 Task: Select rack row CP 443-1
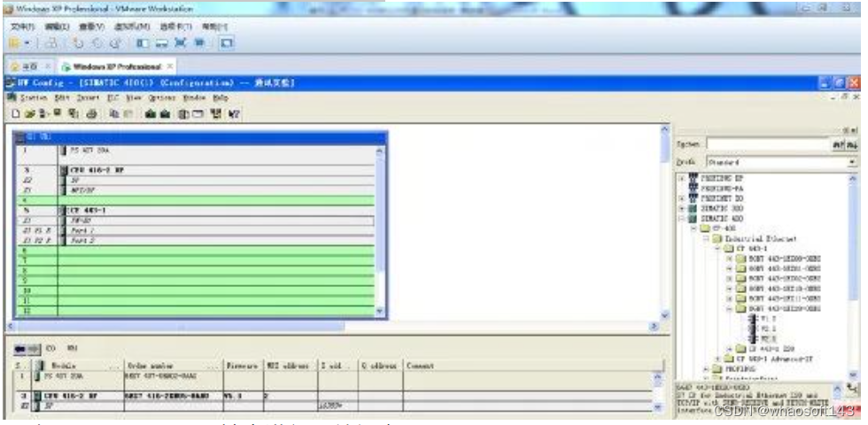click(x=194, y=211)
